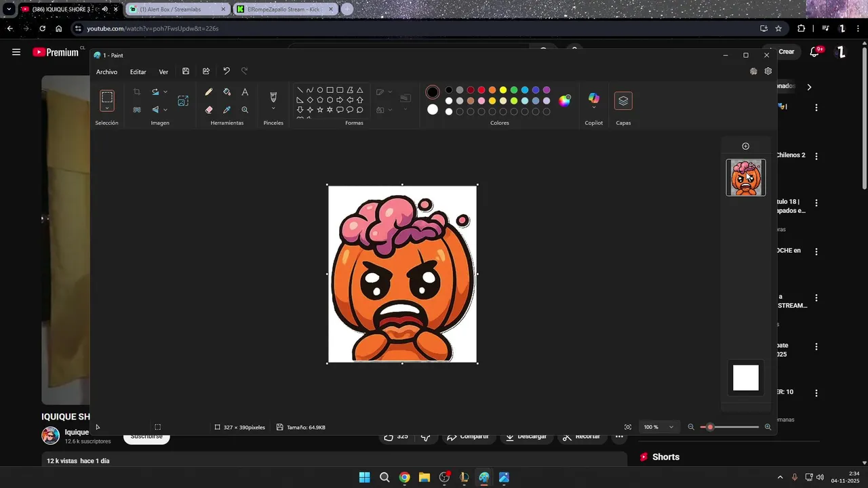Click the Remove background icon
The image size is (868, 488).
point(137,110)
